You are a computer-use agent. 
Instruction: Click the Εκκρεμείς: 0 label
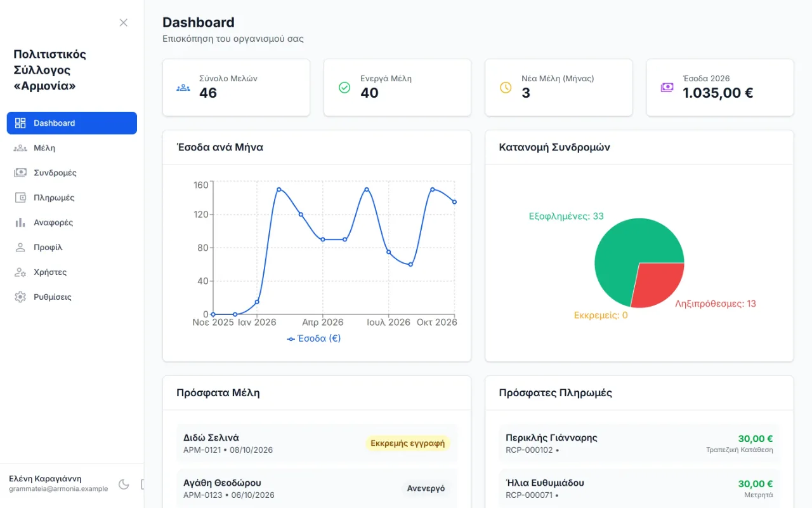[x=601, y=315]
